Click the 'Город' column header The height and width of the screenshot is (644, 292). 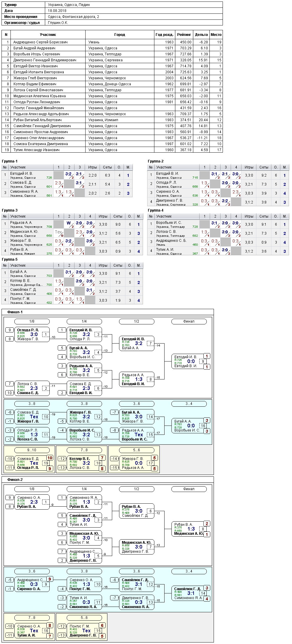tap(120, 35)
